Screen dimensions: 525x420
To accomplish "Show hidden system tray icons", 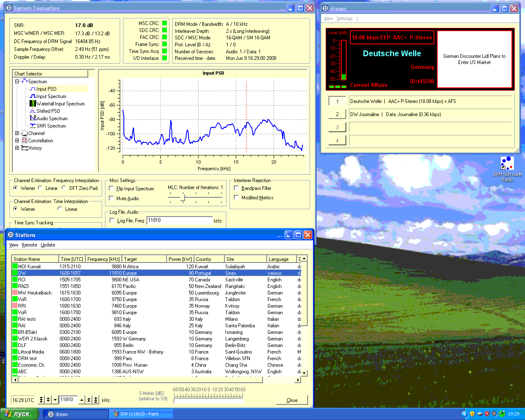I will pyautogui.click(x=465, y=414).
